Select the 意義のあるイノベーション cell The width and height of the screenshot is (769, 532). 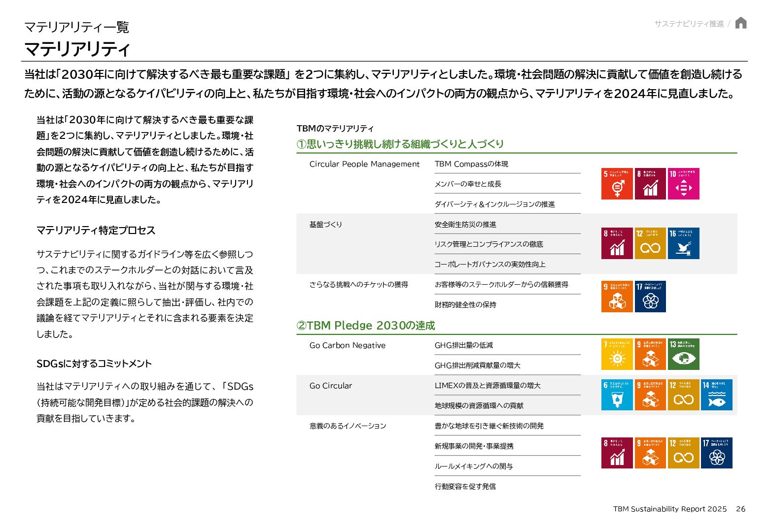click(x=348, y=426)
